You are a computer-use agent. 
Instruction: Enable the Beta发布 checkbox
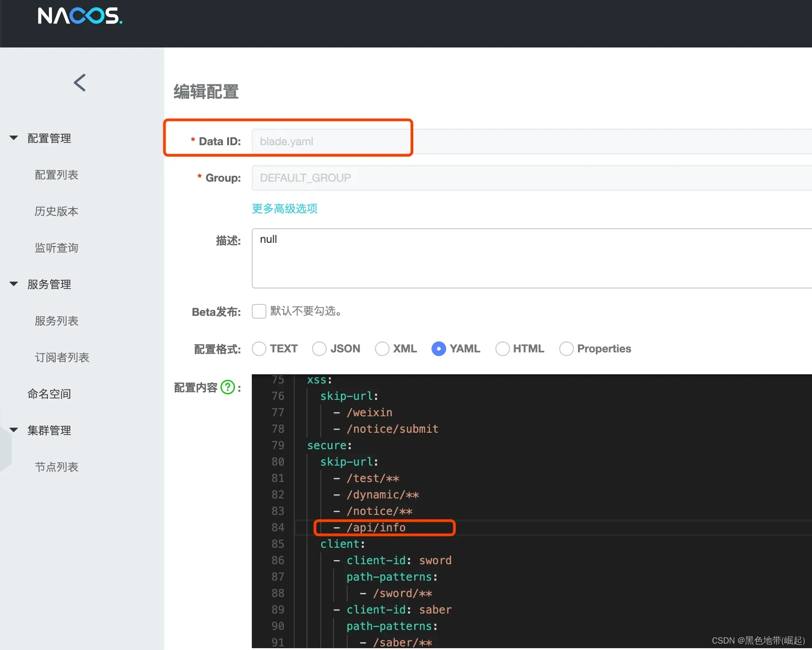click(x=259, y=311)
